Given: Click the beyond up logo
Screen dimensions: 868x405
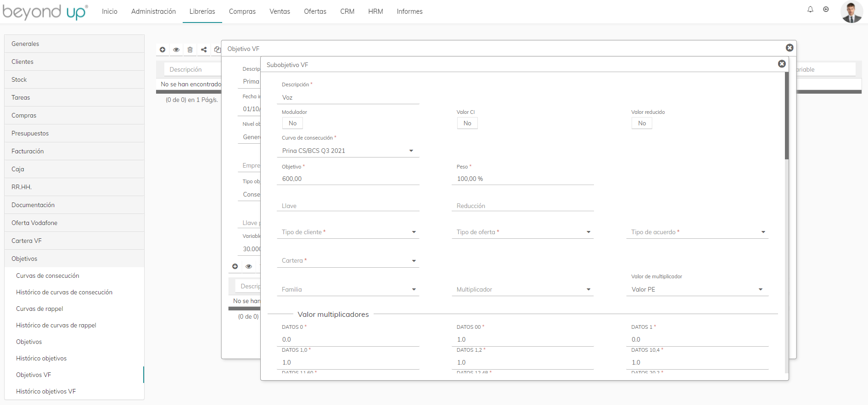Looking at the screenshot, I should click(x=45, y=11).
